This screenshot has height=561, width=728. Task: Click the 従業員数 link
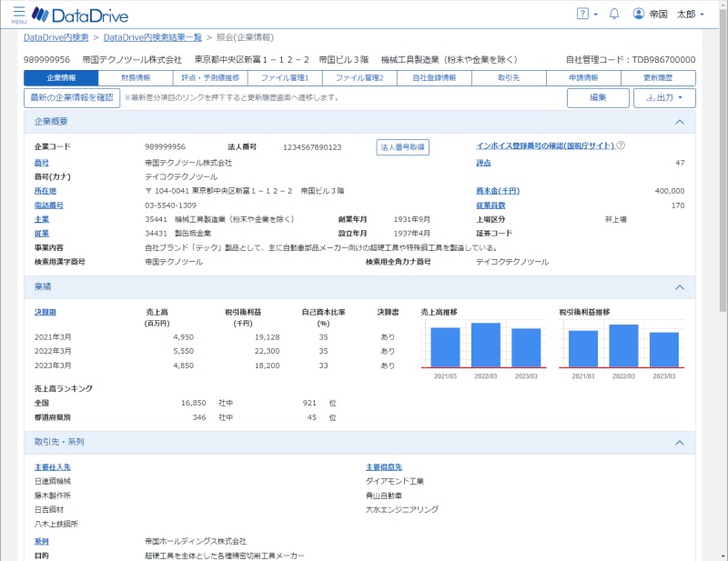(490, 205)
